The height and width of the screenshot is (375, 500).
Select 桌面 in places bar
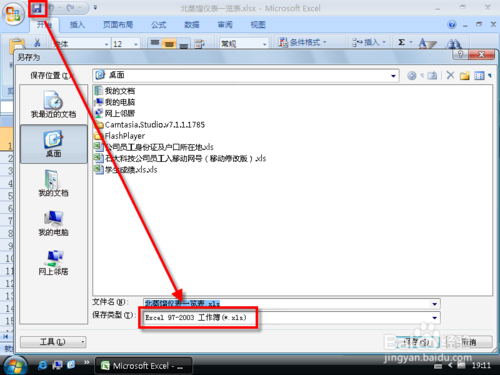(53, 144)
